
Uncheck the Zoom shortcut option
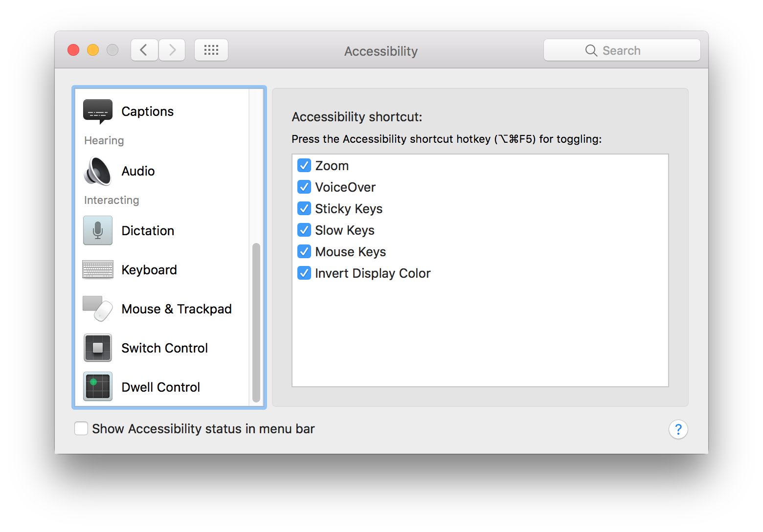tap(304, 165)
